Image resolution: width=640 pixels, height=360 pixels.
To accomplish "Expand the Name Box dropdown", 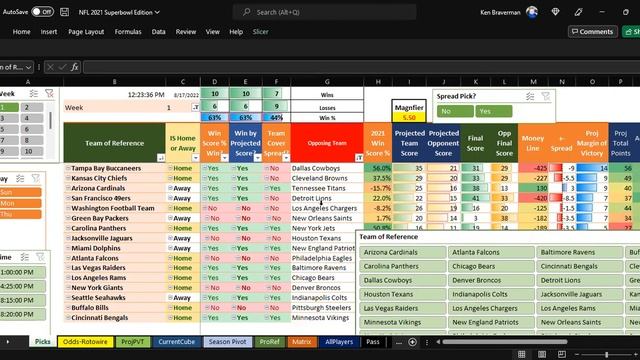I will [28, 67].
